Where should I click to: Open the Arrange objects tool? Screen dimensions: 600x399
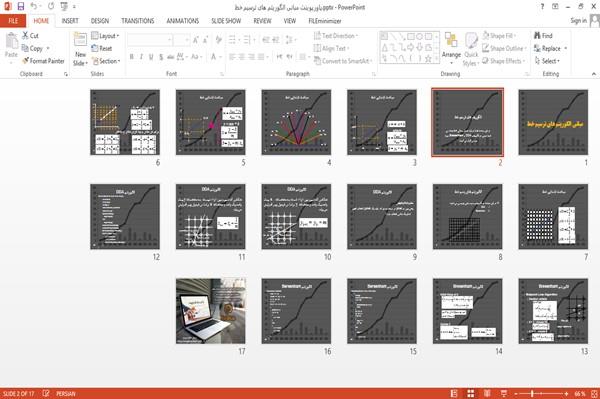pyautogui.click(x=451, y=47)
